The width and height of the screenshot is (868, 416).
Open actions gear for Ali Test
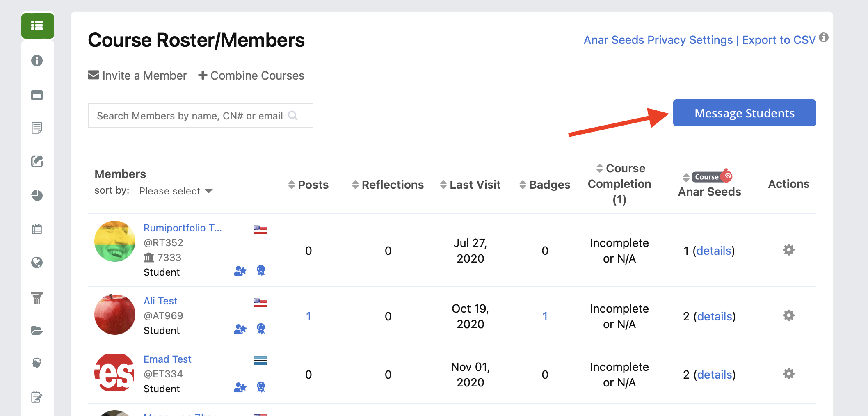(x=788, y=315)
